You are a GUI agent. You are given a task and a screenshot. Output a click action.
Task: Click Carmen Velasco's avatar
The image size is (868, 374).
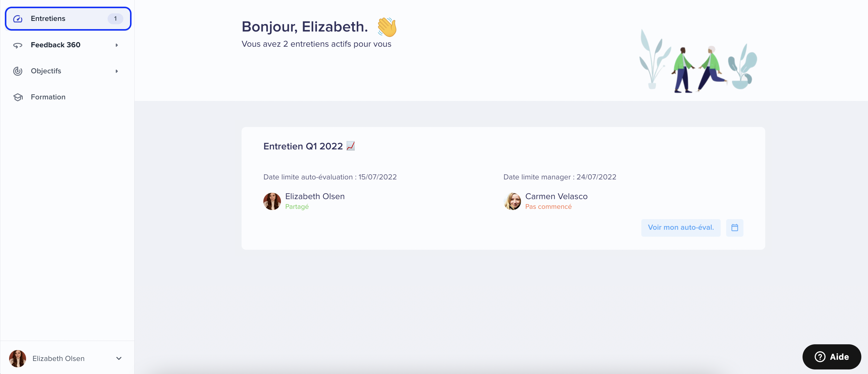(x=512, y=201)
